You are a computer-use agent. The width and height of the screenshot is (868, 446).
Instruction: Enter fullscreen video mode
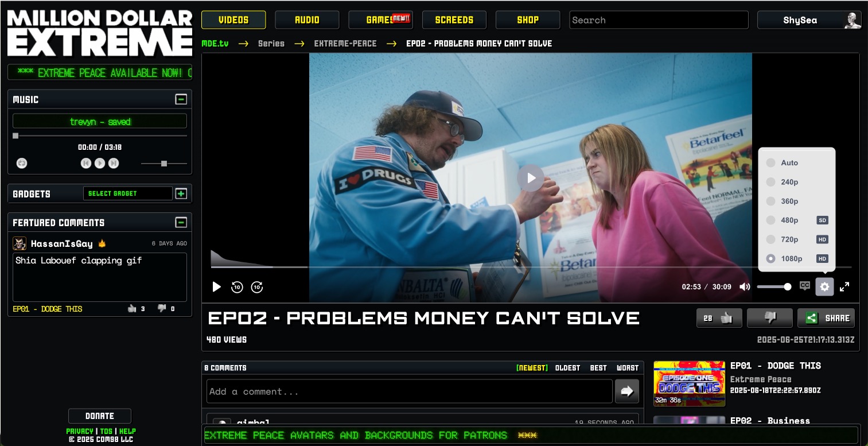pyautogui.click(x=844, y=286)
